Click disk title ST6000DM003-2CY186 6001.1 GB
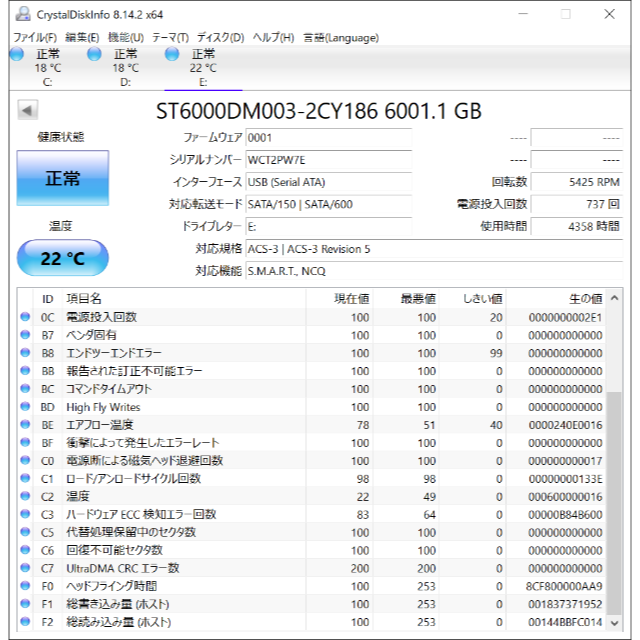This screenshot has width=640, height=640. pyautogui.click(x=319, y=111)
